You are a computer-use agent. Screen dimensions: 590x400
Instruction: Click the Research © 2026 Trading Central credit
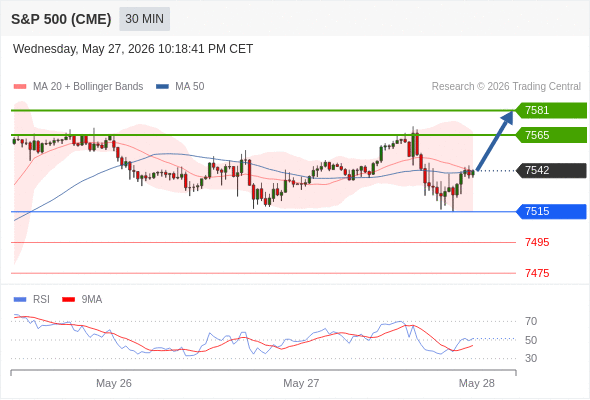pyautogui.click(x=506, y=87)
